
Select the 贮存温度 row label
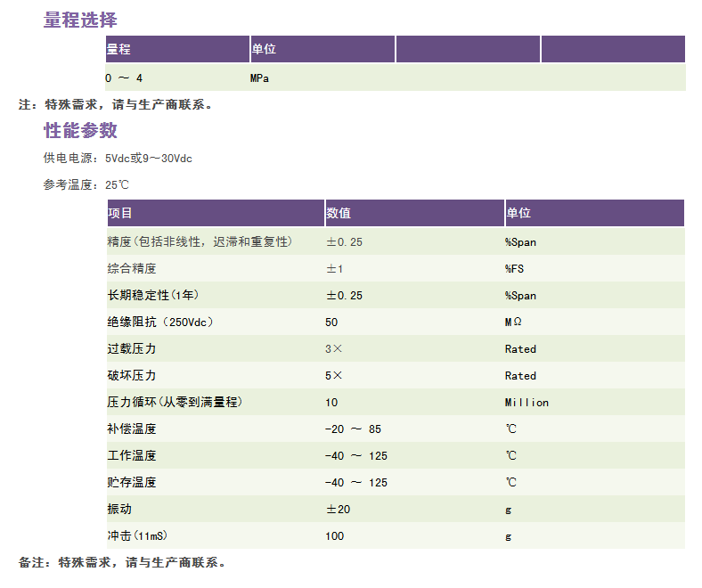(132, 482)
